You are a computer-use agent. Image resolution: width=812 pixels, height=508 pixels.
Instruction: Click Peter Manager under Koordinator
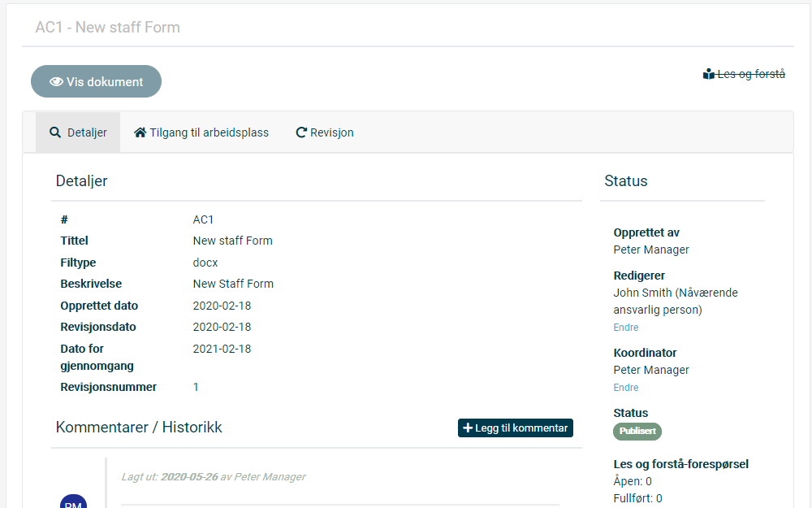651,370
